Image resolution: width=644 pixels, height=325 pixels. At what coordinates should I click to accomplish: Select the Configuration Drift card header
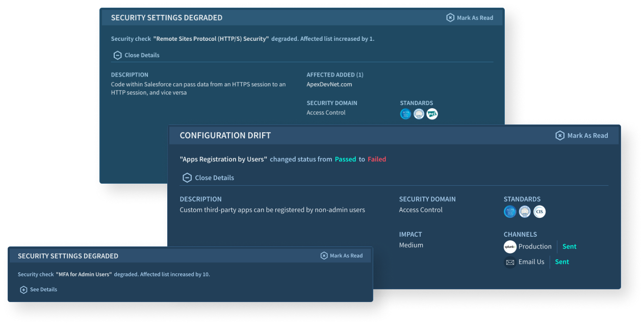pyautogui.click(x=225, y=136)
